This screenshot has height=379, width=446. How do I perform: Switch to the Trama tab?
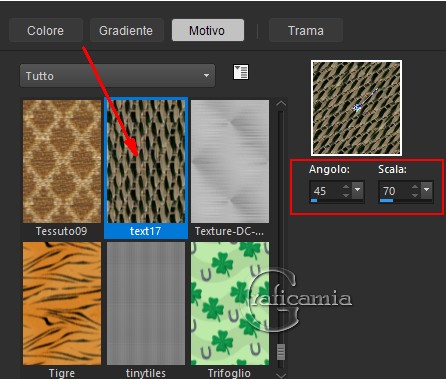pyautogui.click(x=305, y=30)
